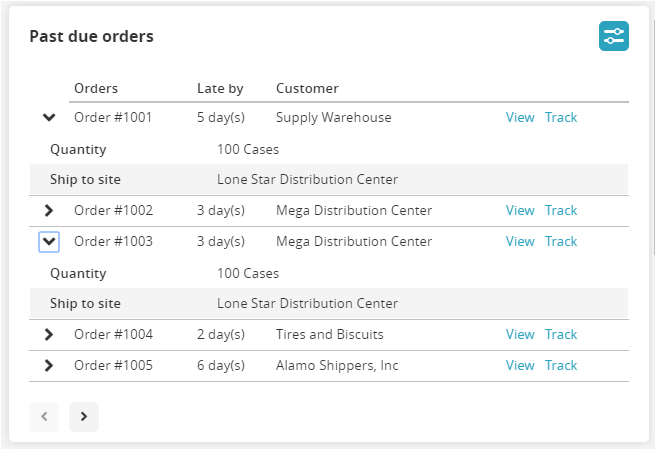
Task: Click the Late by column header
Action: click(x=220, y=88)
